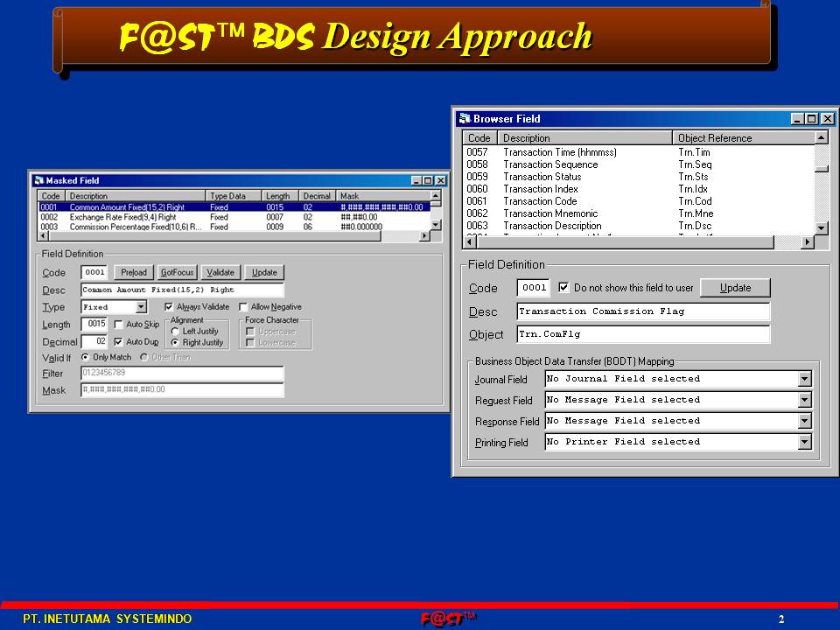Click the Desc field with Transaction Commission Flag

click(642, 311)
